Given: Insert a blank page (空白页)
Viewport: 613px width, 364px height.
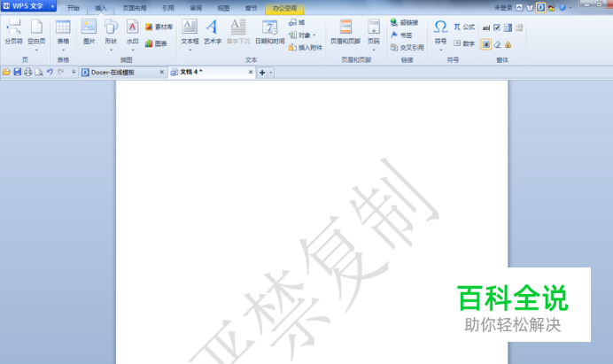Looking at the screenshot, I should click(36, 27).
